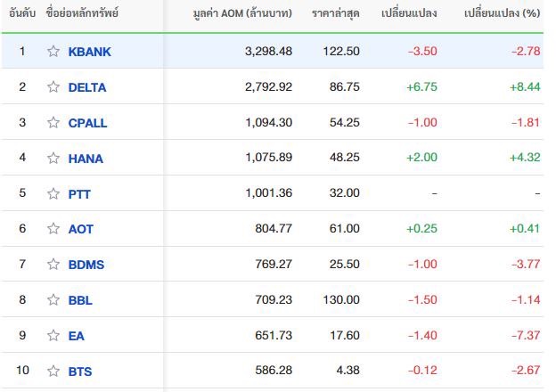Sort by มูลค่า AOM (ล้านบาท) column header
This screenshot has width=556, height=392.
pyautogui.click(x=242, y=13)
